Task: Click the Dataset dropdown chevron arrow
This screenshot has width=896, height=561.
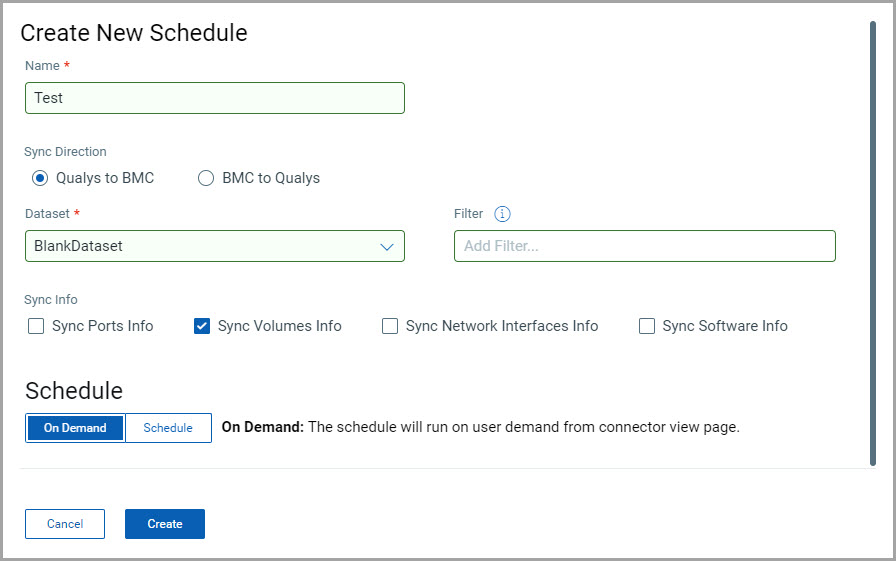Action: point(387,246)
